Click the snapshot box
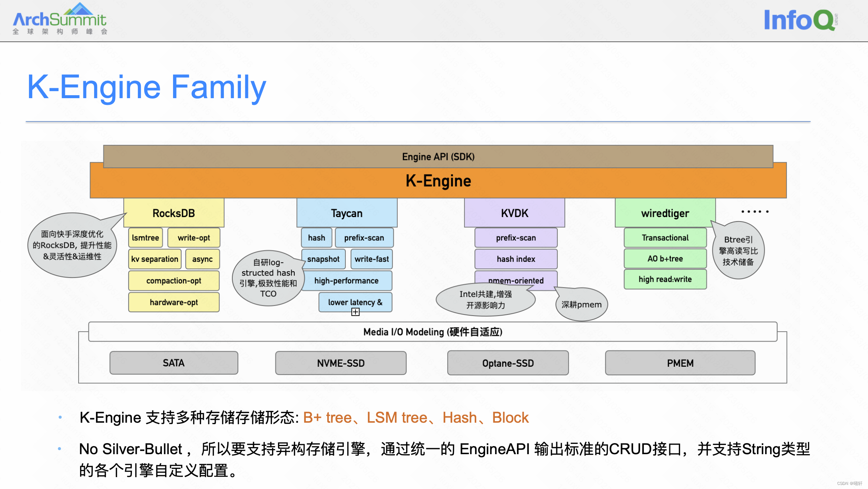 [324, 259]
